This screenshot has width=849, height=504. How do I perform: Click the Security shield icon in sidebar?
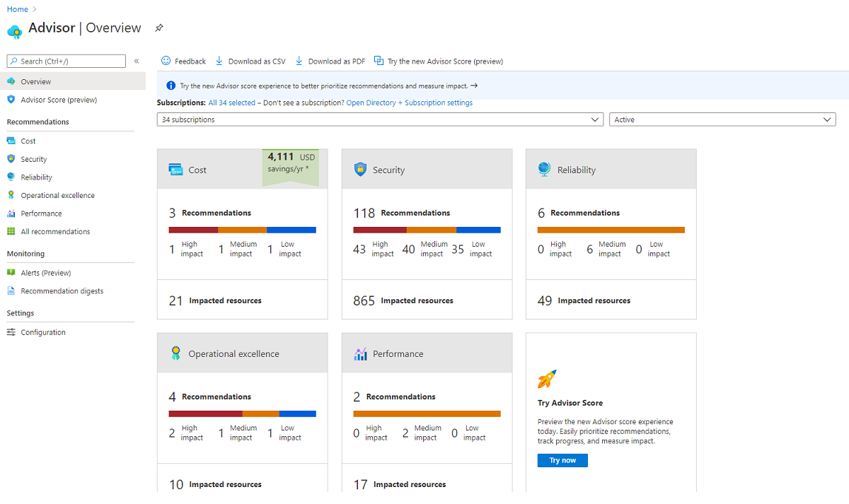click(11, 159)
